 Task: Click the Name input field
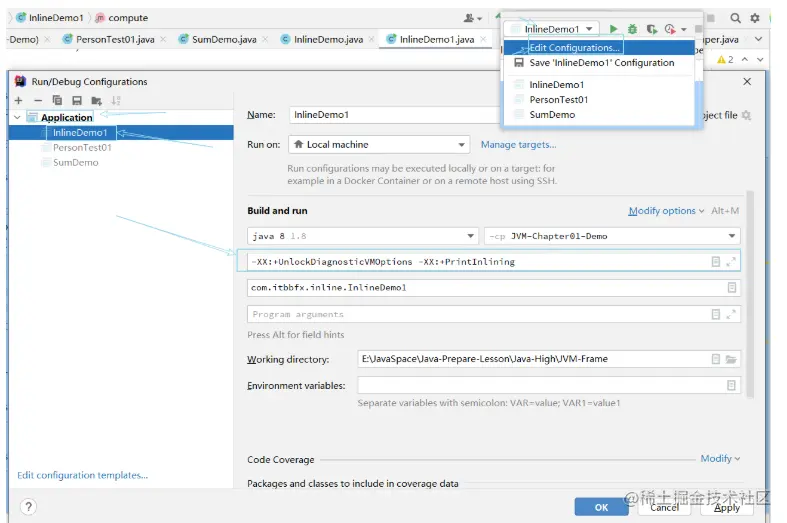click(x=396, y=115)
